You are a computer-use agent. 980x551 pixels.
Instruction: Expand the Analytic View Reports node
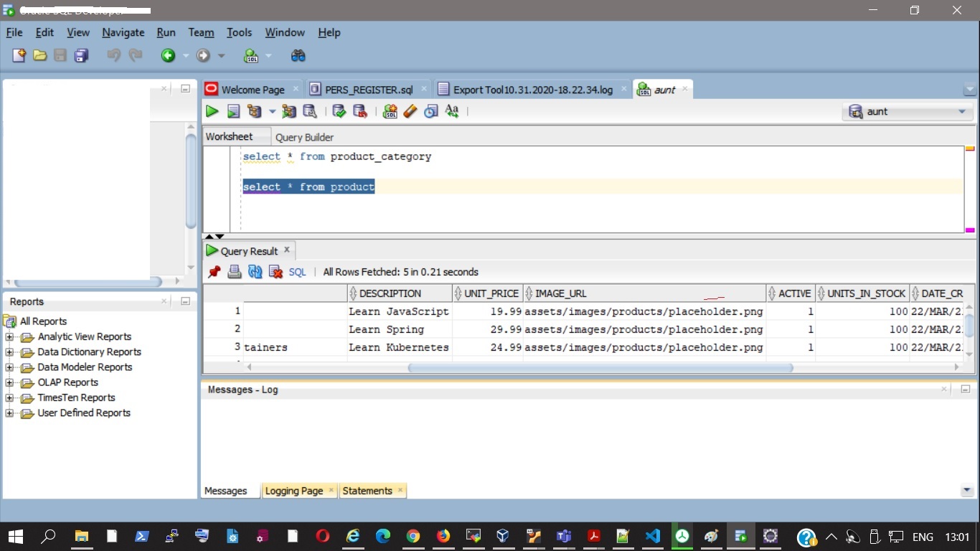pyautogui.click(x=9, y=337)
